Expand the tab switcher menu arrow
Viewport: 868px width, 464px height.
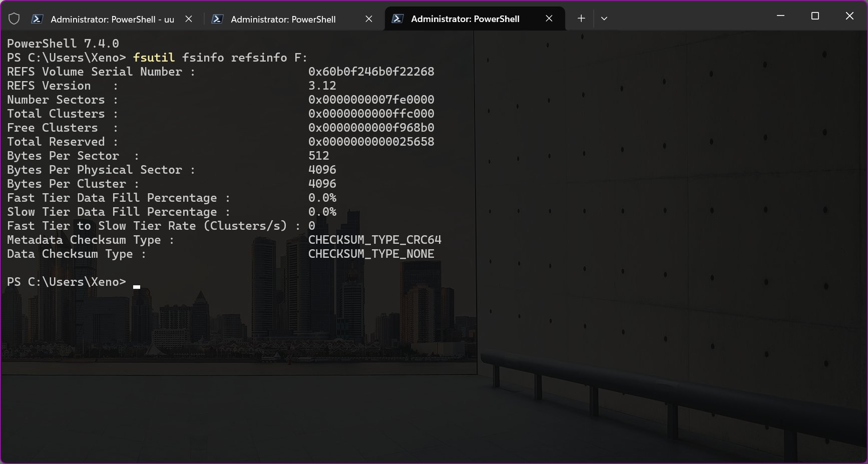click(x=604, y=19)
